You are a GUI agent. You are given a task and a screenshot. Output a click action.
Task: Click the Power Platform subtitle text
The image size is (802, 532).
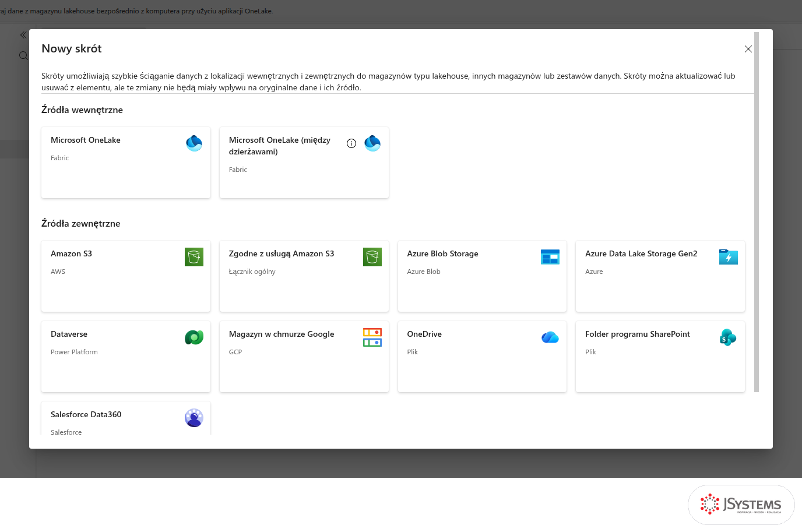click(74, 352)
